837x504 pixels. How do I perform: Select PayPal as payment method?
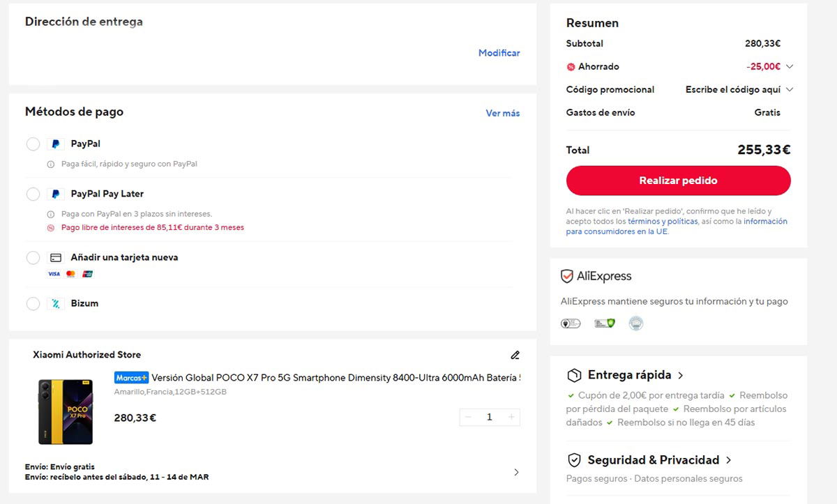pos(33,144)
